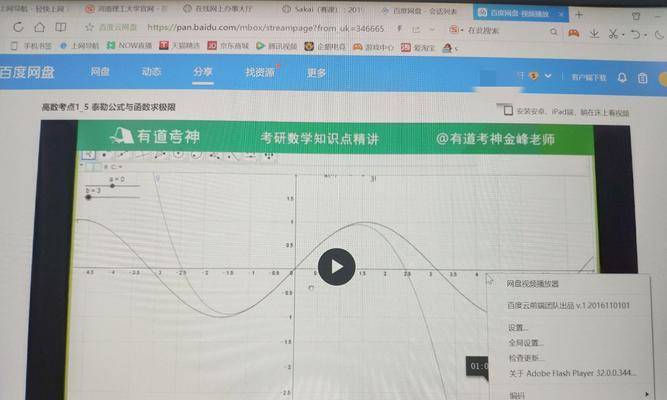The image size is (667, 400).
Task: Play the video with the center play button
Action: [336, 267]
